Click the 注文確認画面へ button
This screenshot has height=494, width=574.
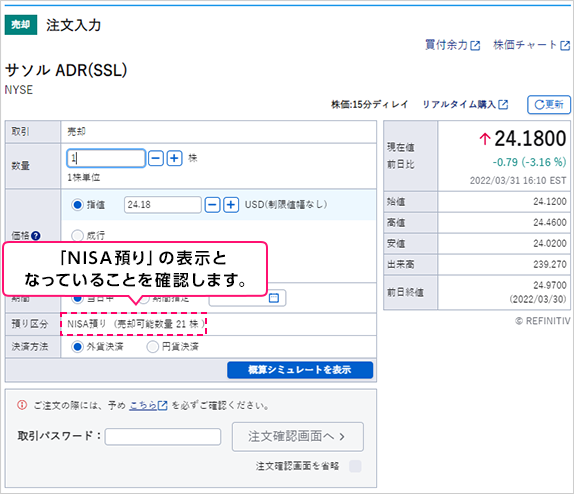(298, 437)
